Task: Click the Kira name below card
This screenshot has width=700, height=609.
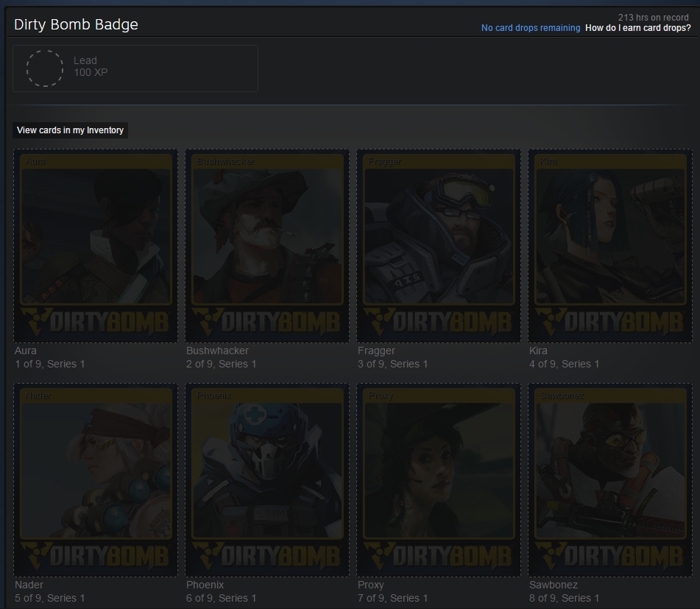Action: click(538, 351)
